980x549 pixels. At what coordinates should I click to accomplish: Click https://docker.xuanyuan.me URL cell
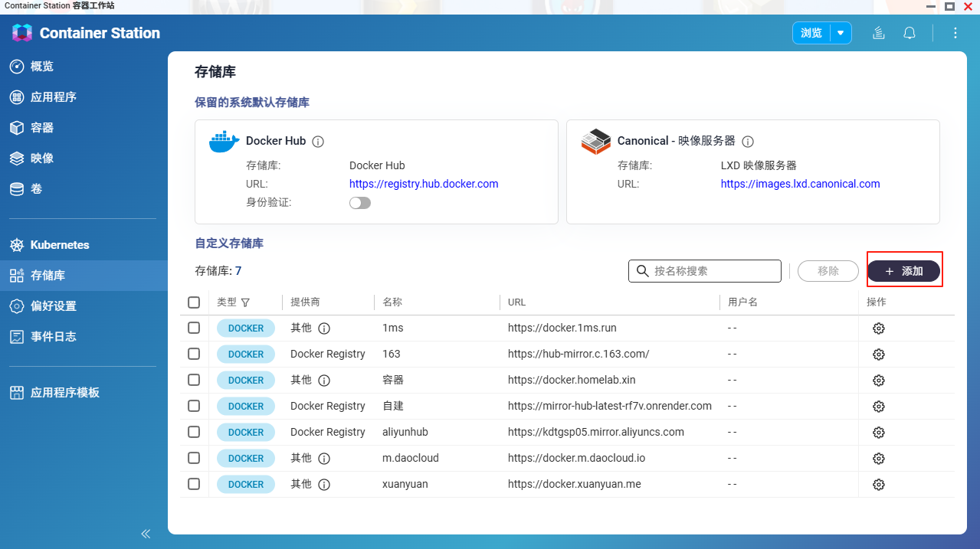[x=574, y=485]
